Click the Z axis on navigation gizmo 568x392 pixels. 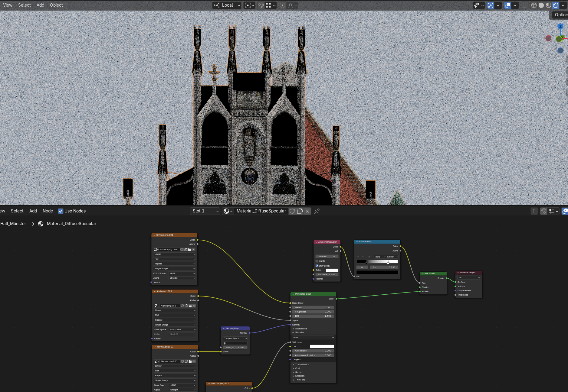[560, 27]
